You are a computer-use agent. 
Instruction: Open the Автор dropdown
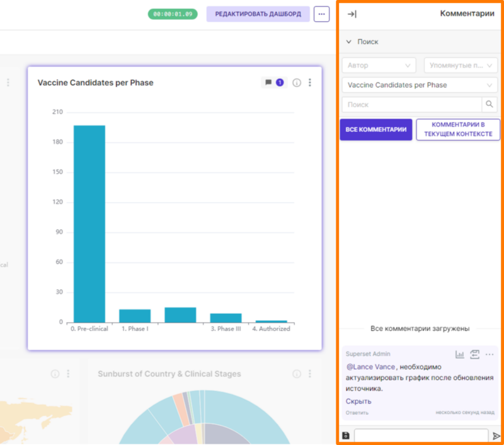(379, 66)
